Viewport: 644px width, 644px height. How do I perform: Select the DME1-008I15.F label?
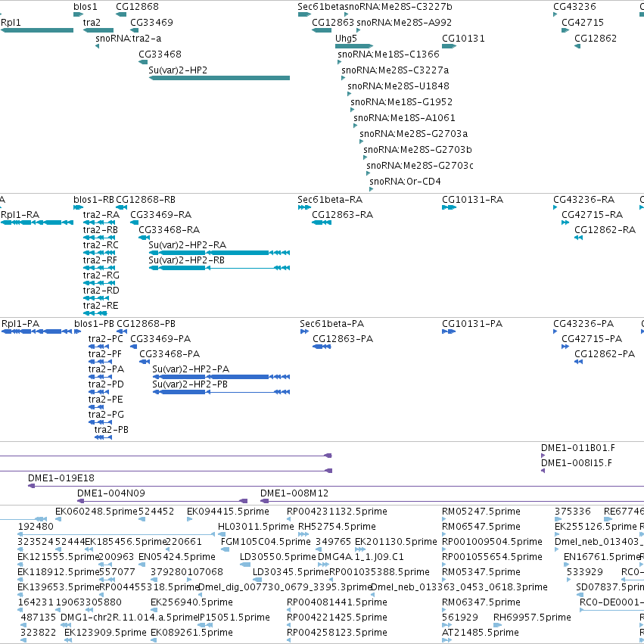coord(576,463)
